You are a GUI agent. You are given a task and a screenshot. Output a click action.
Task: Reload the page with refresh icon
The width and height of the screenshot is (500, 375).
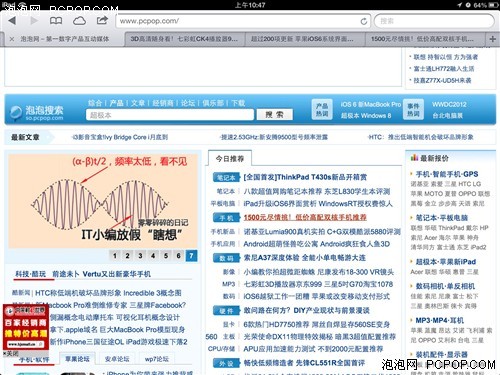pyautogui.click(x=364, y=21)
